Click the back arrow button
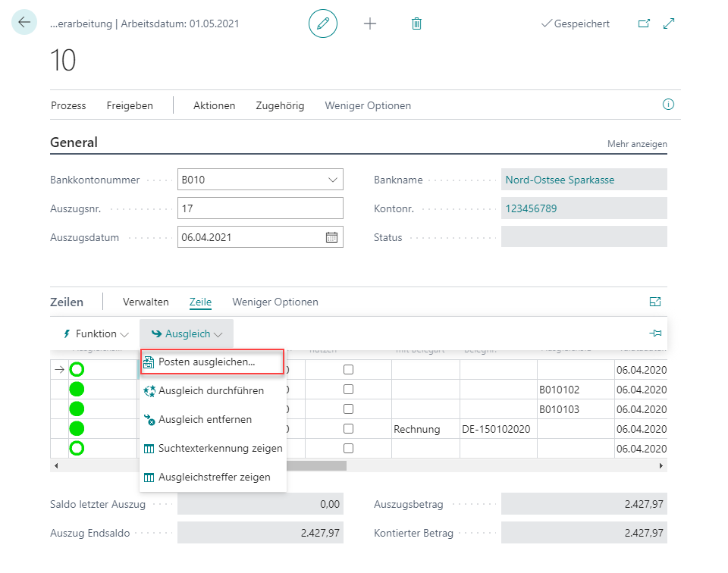This screenshot has height=573, width=728. pos(24,23)
